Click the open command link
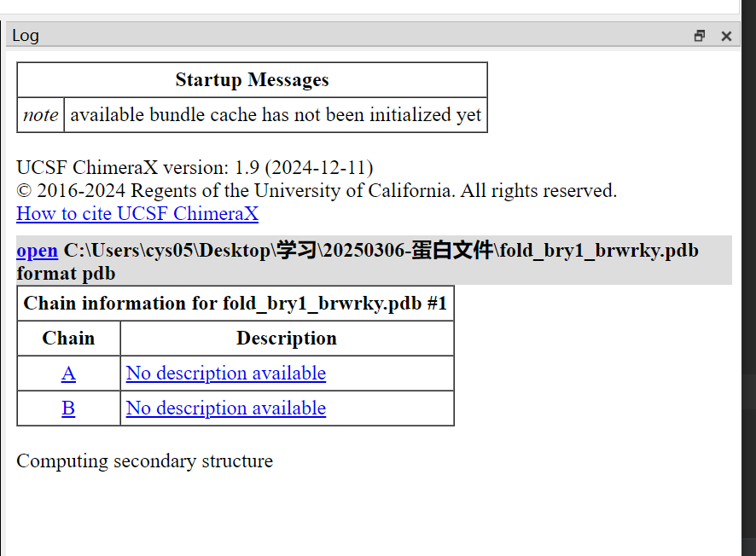 click(38, 251)
